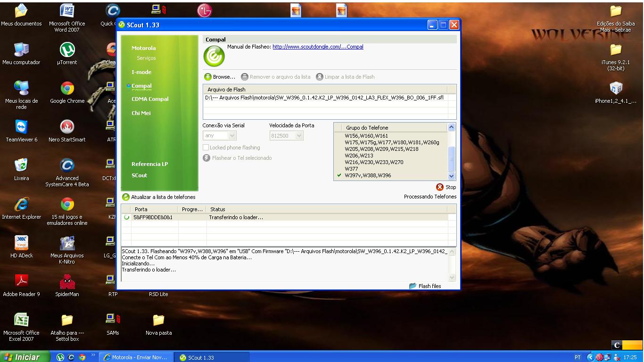Select port row 5&FF9BDDE&0&1
Image resolution: width=644 pixels, height=362 pixels.
click(289, 217)
